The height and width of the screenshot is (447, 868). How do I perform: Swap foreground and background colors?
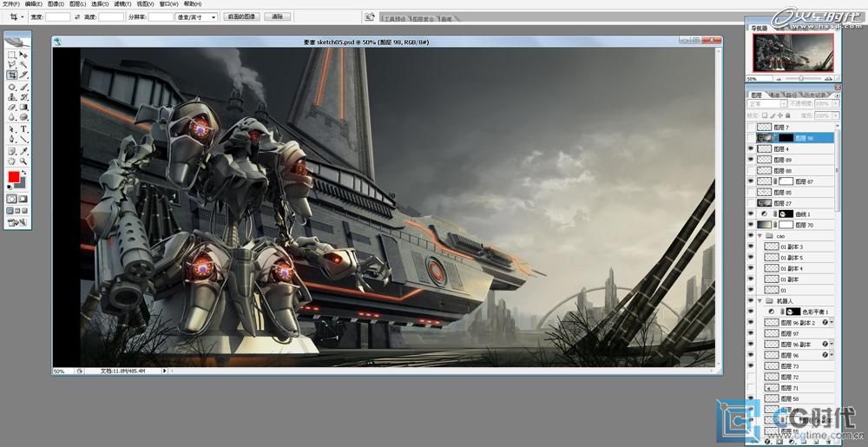pos(25,173)
